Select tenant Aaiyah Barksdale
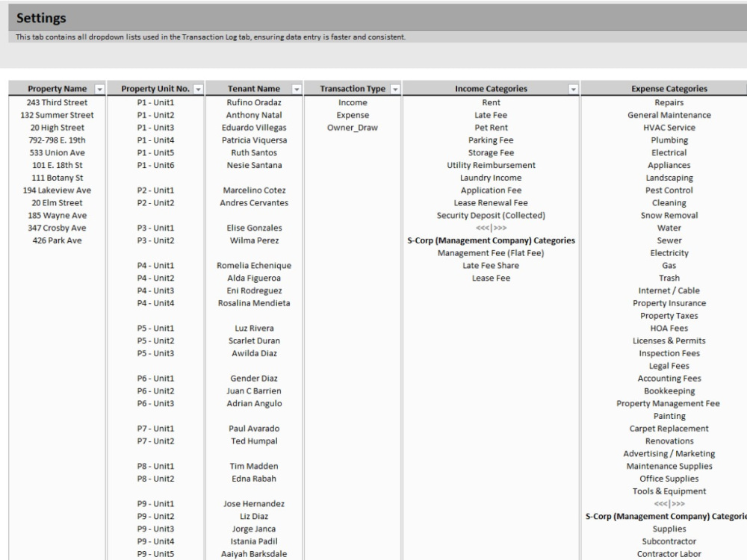The height and width of the screenshot is (560, 747). point(254,554)
